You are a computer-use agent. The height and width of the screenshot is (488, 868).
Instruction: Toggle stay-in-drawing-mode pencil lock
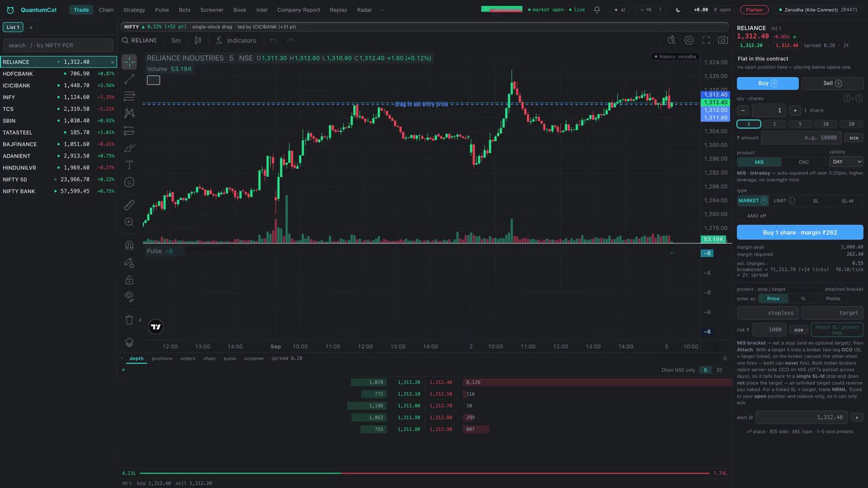(x=129, y=263)
